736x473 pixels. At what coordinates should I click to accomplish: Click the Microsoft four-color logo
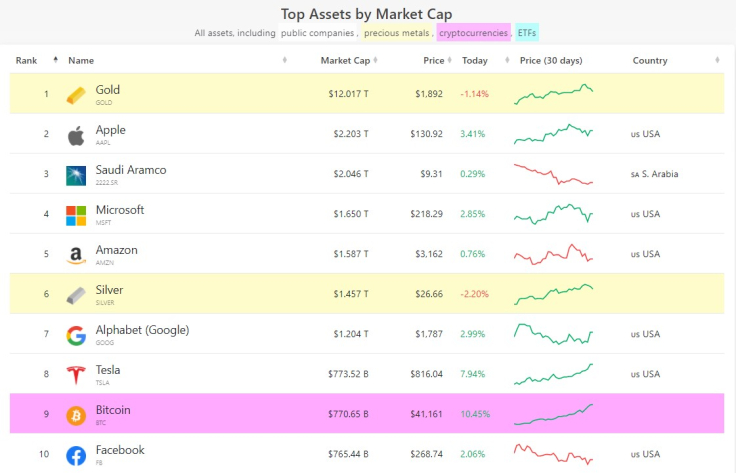(76, 216)
